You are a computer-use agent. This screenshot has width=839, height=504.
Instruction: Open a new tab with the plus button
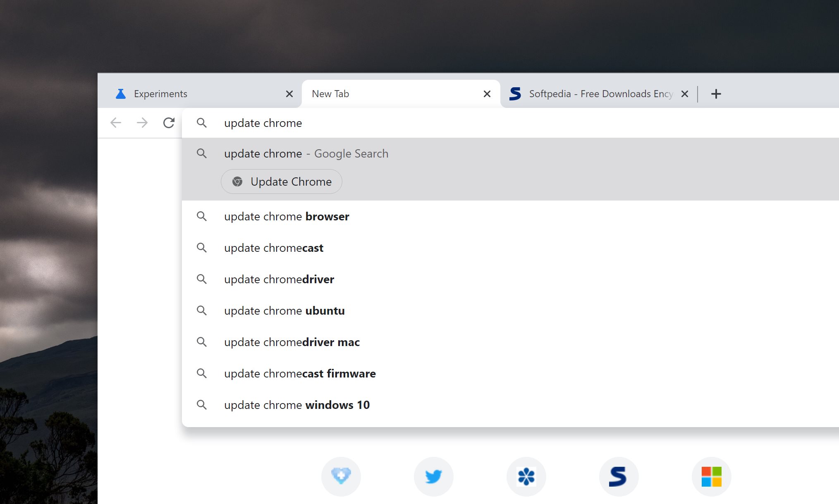point(716,94)
